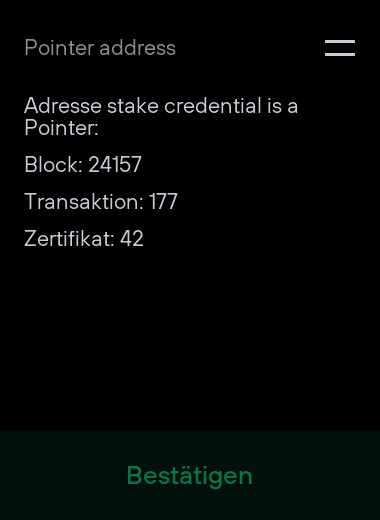Tap the upper bar of the menu icon
380x520 pixels.
tap(340, 42)
